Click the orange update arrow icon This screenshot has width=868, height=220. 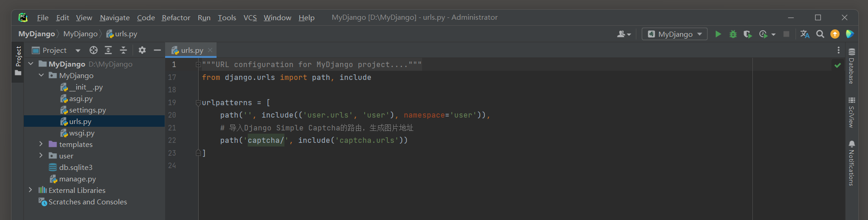(x=835, y=34)
